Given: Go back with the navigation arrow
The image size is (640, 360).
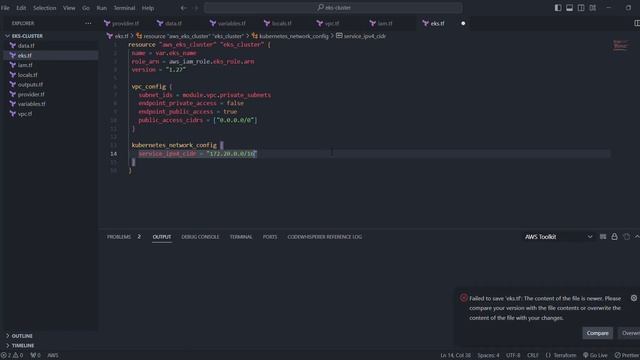Looking at the screenshot, I should (184, 8).
